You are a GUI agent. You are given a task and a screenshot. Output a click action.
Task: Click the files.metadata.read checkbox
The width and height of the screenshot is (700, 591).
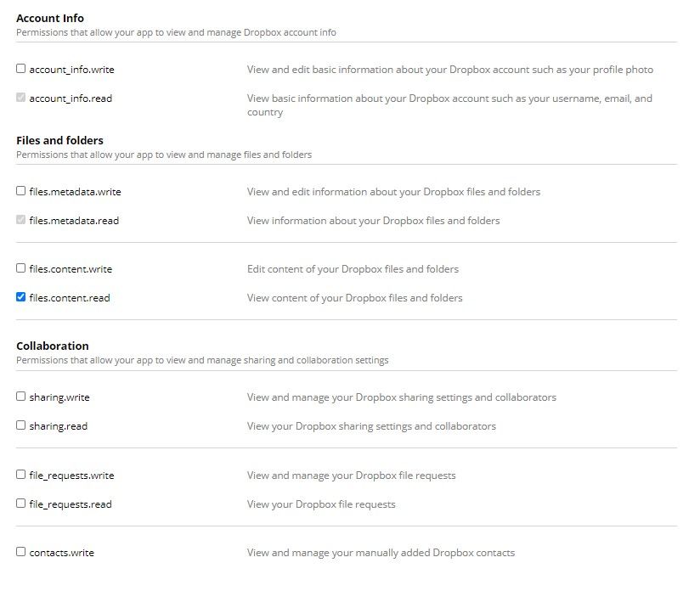pos(20,220)
